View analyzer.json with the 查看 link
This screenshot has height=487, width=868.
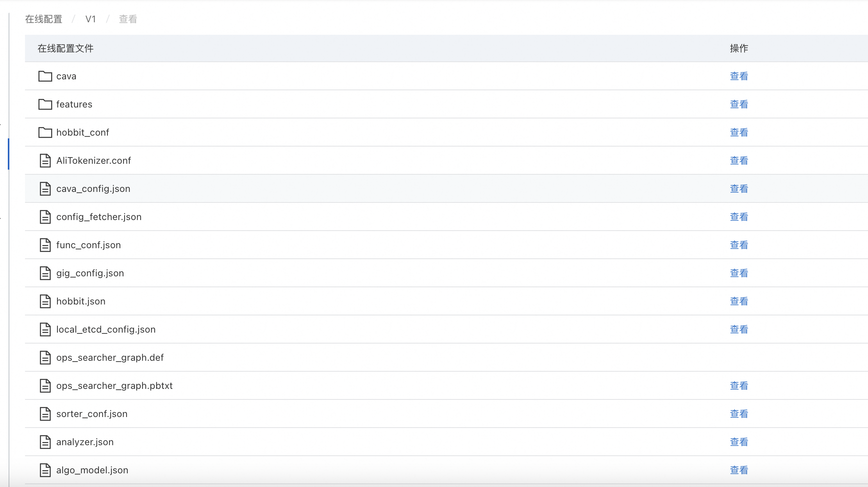click(739, 442)
